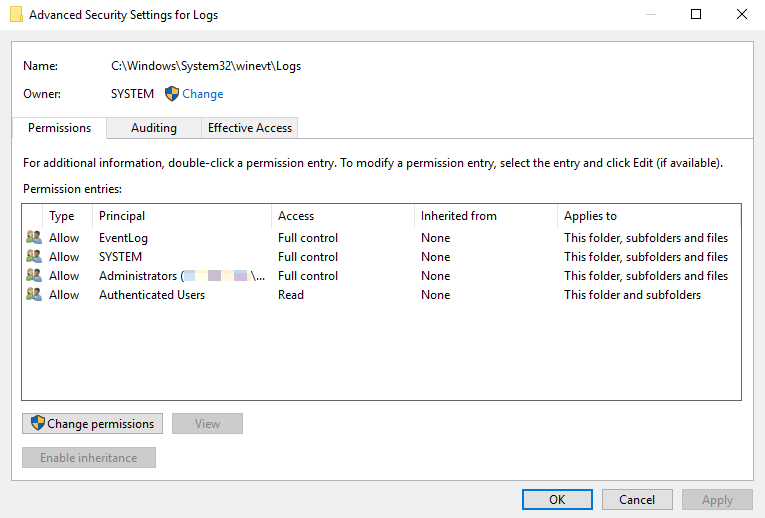Click the shield icon beside Owner Change

(172, 94)
